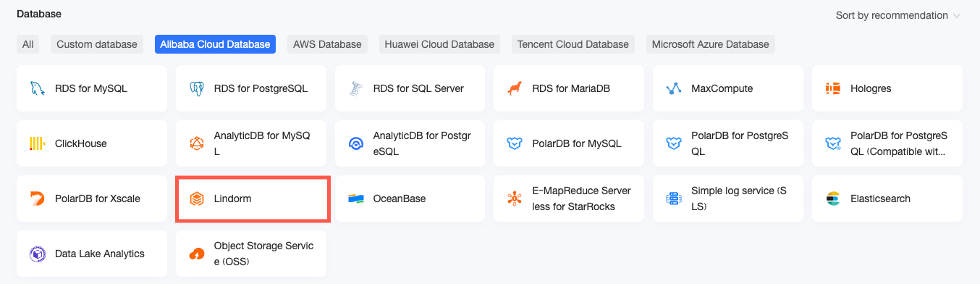Click the RDS for SQL Server icon
The image size is (980, 284).
click(x=355, y=88)
